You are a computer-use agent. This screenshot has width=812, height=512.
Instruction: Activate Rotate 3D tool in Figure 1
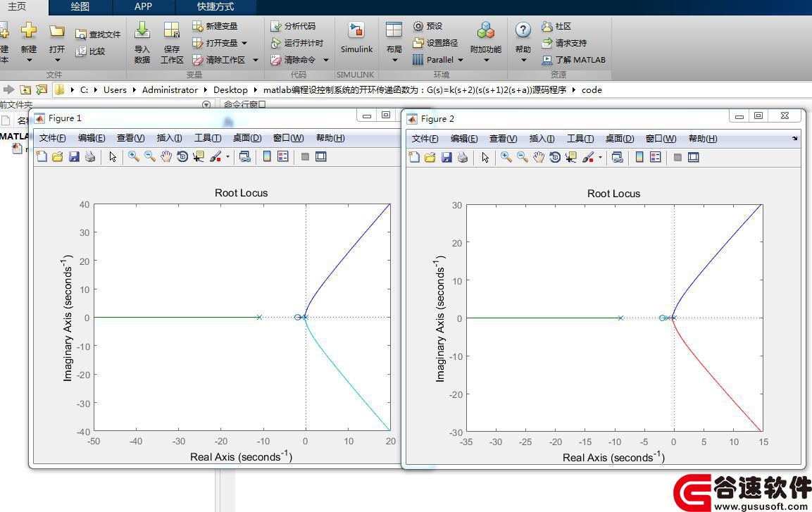pos(182,156)
